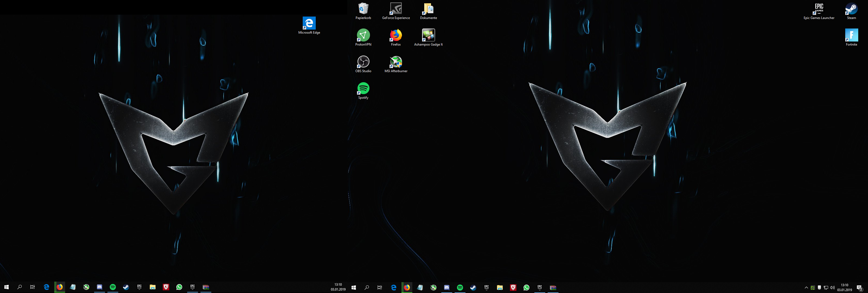This screenshot has width=868, height=293.
Task: Open the clock and date in the system tray
Action: pyautogui.click(x=844, y=287)
